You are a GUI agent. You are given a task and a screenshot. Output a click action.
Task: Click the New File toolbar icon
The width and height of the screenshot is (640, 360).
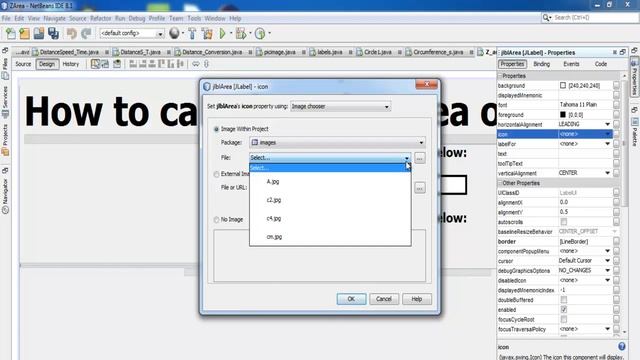point(11,33)
